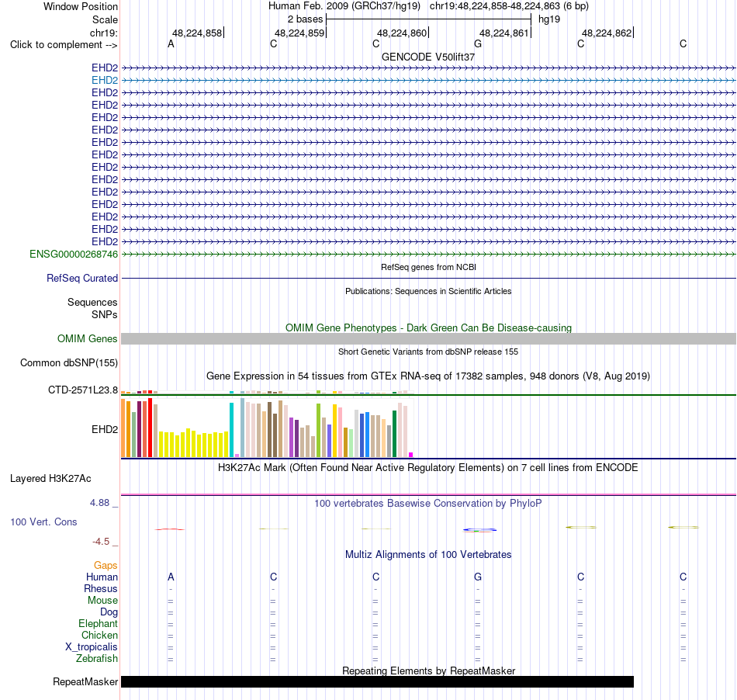The height and width of the screenshot is (700, 737).
Task: Click the 4.88 conservation scale maximum
Action: point(99,503)
